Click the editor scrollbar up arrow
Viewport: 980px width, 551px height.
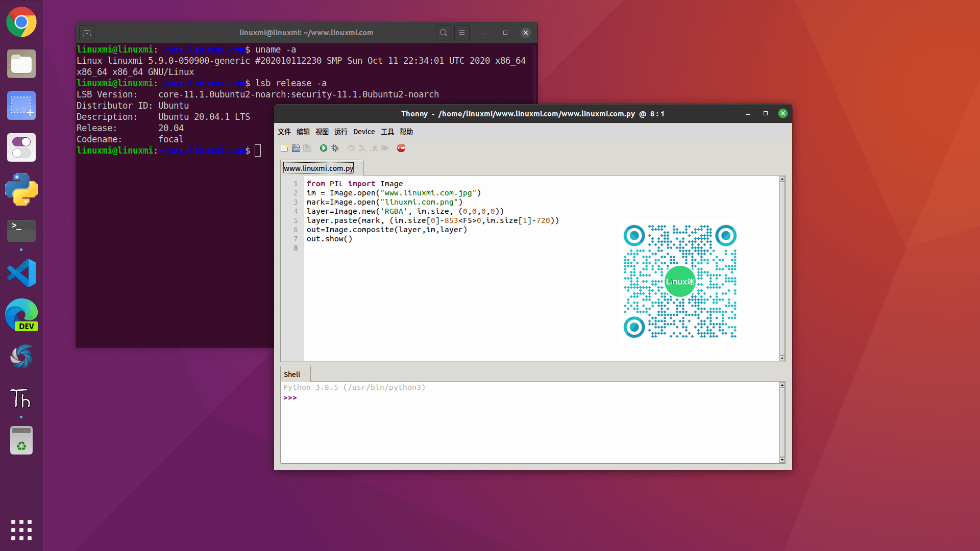pyautogui.click(x=782, y=179)
